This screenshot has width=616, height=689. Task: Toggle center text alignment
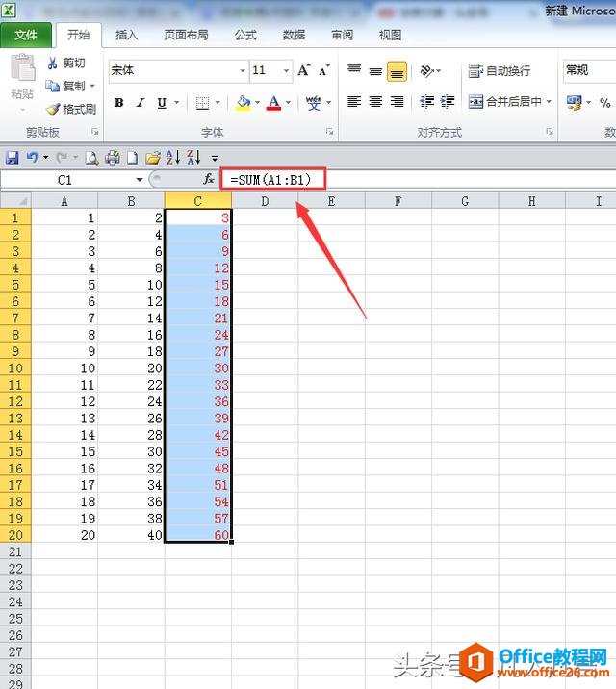point(375,101)
